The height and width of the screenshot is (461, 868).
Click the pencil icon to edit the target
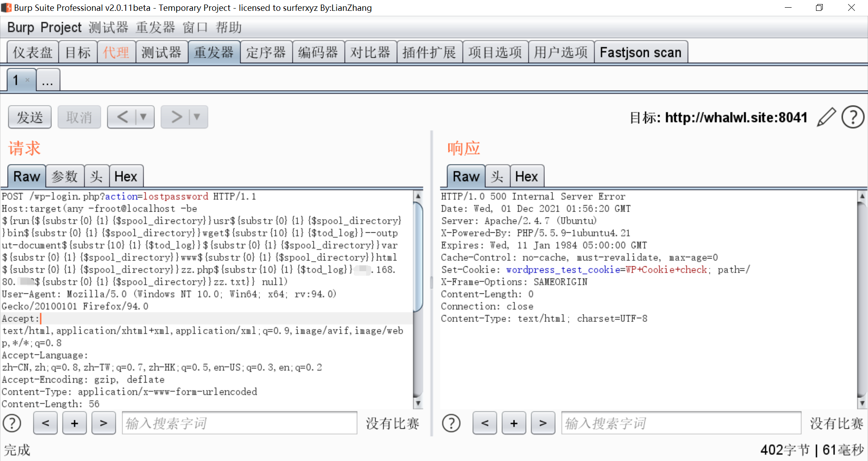826,117
